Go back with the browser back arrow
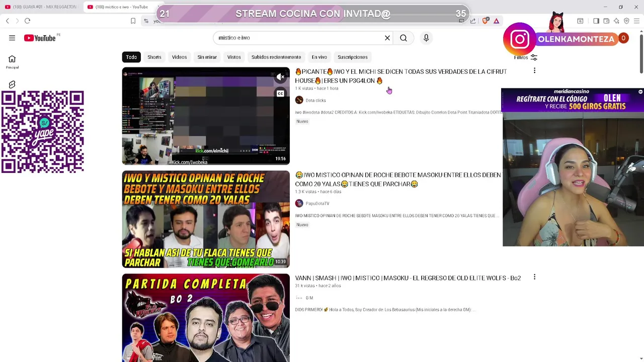This screenshot has height=362, width=644. (x=8, y=21)
